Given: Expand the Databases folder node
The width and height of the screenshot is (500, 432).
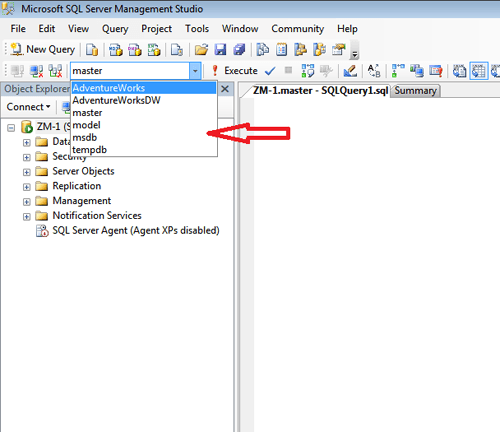Looking at the screenshot, I should tap(27, 142).
